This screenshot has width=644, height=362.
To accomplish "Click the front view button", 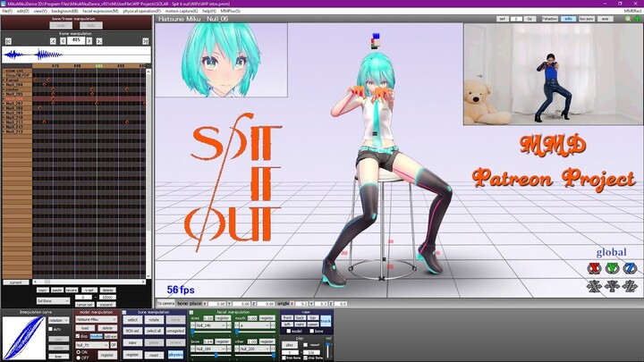I will point(287,317).
